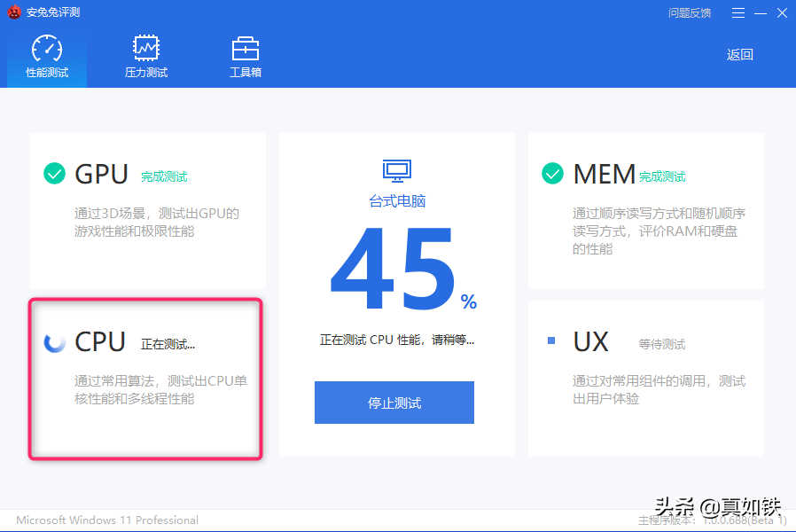796x532 pixels.
Task: Open the toolbox briefcase icon
Action: coord(246,49)
